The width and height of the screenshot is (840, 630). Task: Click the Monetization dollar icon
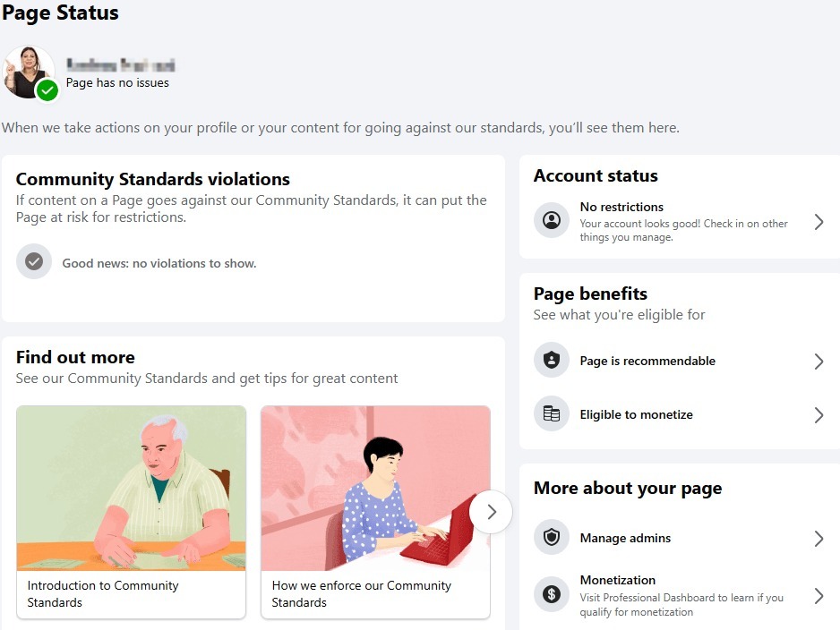(x=552, y=594)
